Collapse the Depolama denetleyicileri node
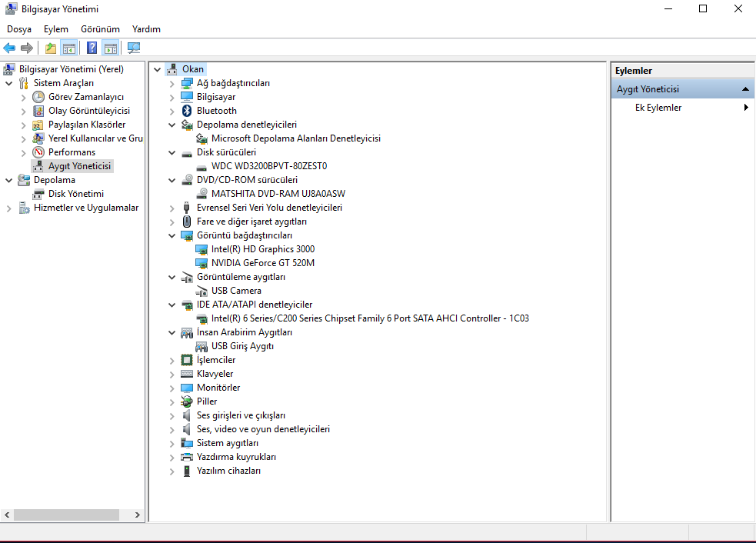756x543 pixels. [172, 125]
